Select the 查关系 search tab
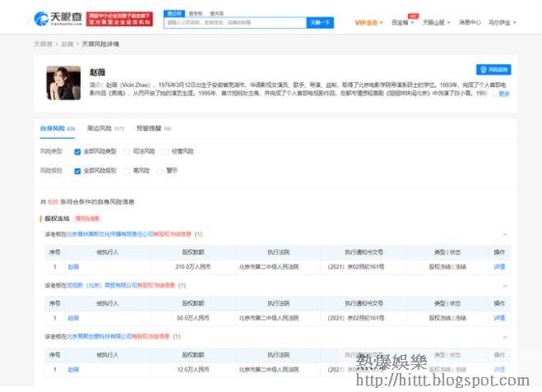The width and height of the screenshot is (542, 392). click(217, 13)
